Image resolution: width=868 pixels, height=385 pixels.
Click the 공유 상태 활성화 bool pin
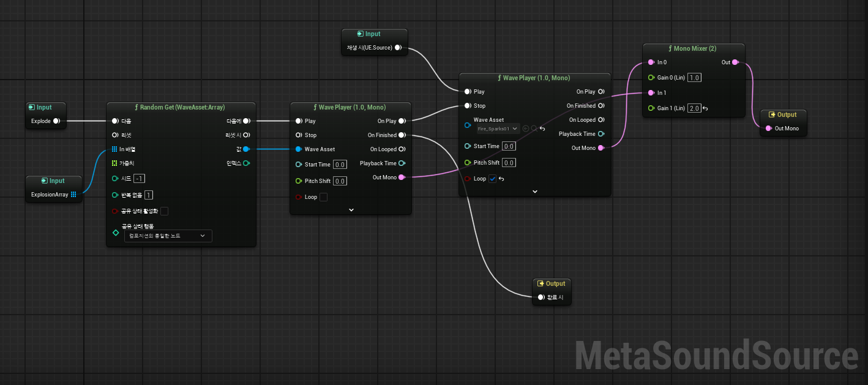[x=115, y=211]
